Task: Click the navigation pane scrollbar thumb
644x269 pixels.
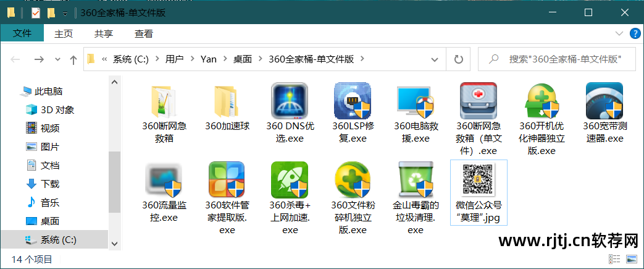Action: pyautogui.click(x=114, y=182)
